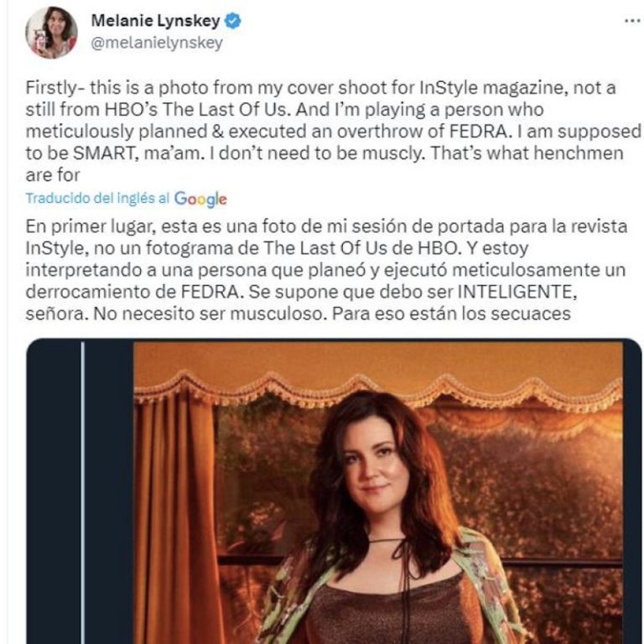Screen dimensions: 644x644
Task: Click the 'Traducido del inglés al' link
Action: [98, 199]
